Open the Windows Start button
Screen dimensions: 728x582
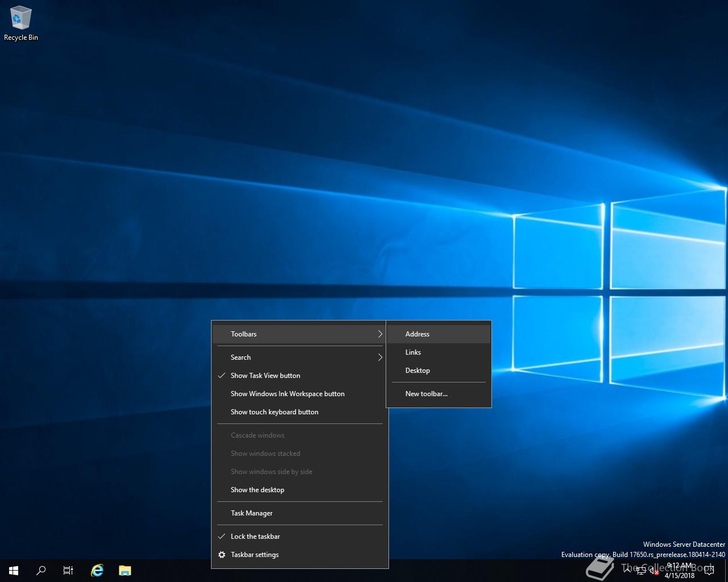click(14, 570)
